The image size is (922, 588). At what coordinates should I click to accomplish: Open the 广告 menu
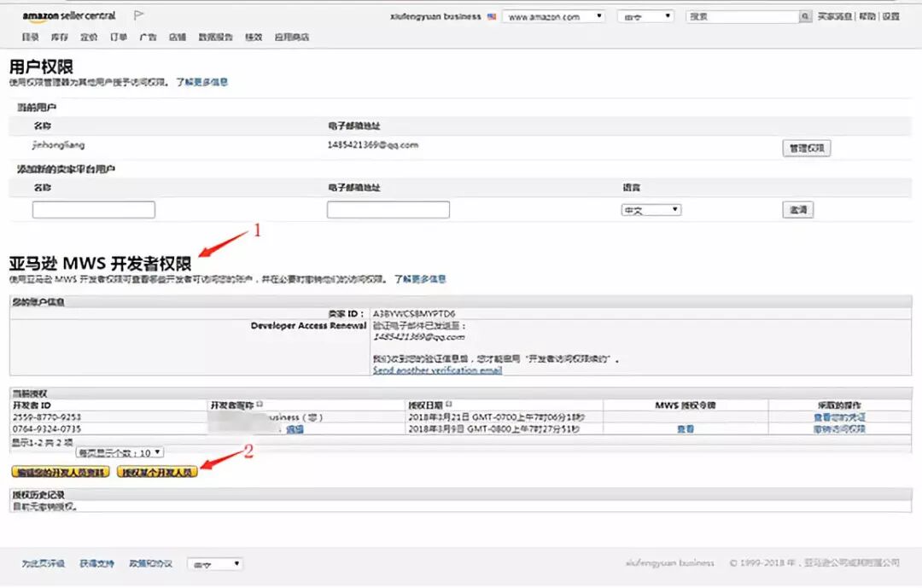coord(148,37)
